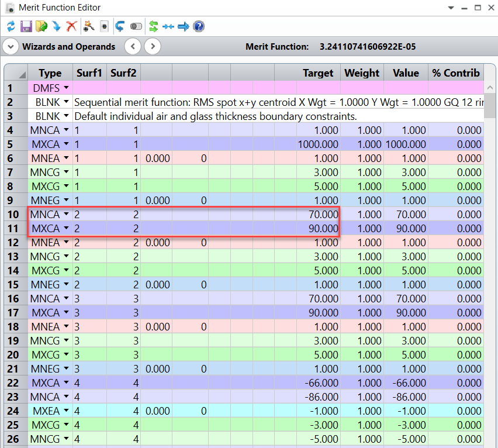Open help with the blue question mark icon
The width and height of the screenshot is (498, 448).
pyautogui.click(x=199, y=26)
